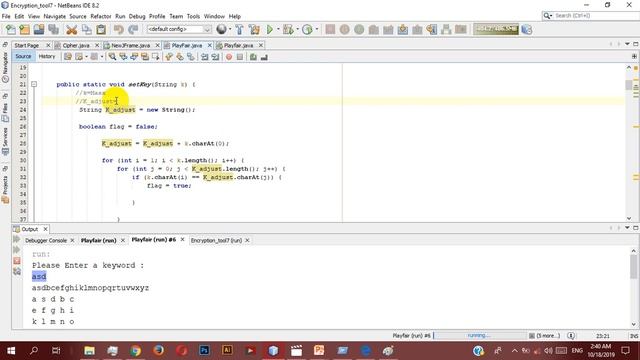Click the Copy toolbar icon
This screenshot has height=360, width=640.
pyautogui.click(x=87, y=29)
